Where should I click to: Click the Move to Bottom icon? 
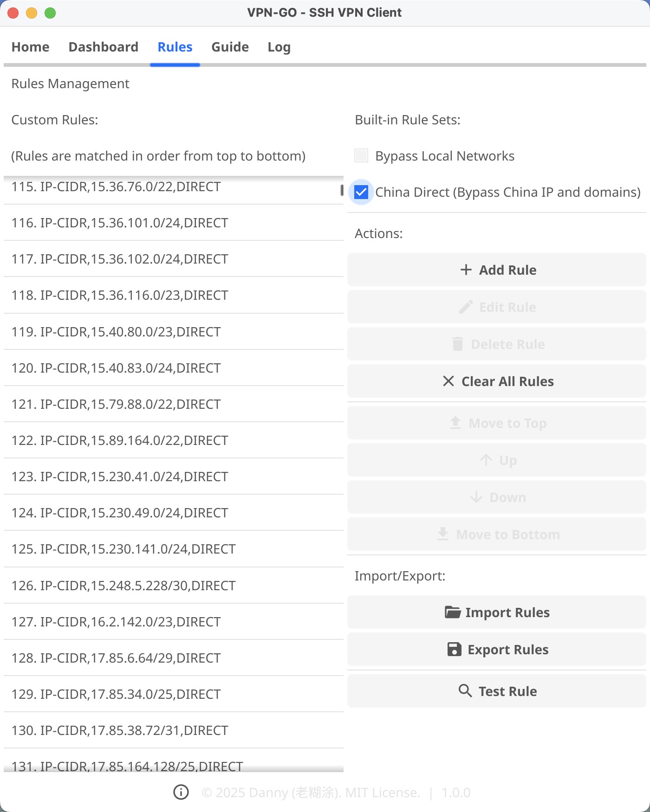443,534
